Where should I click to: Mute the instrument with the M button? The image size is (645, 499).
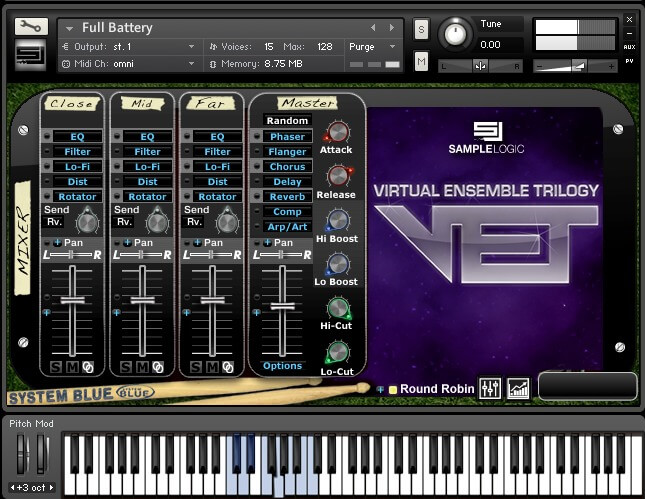click(x=421, y=61)
